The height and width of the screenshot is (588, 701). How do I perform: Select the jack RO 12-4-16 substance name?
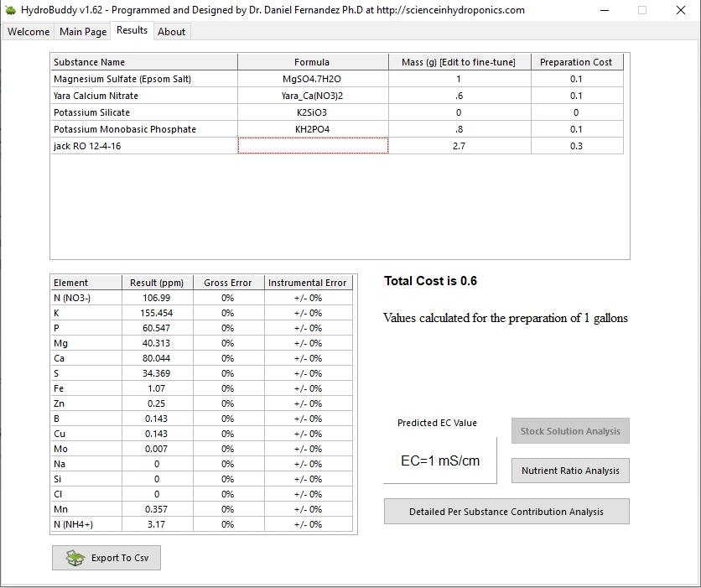pyautogui.click(x=144, y=146)
